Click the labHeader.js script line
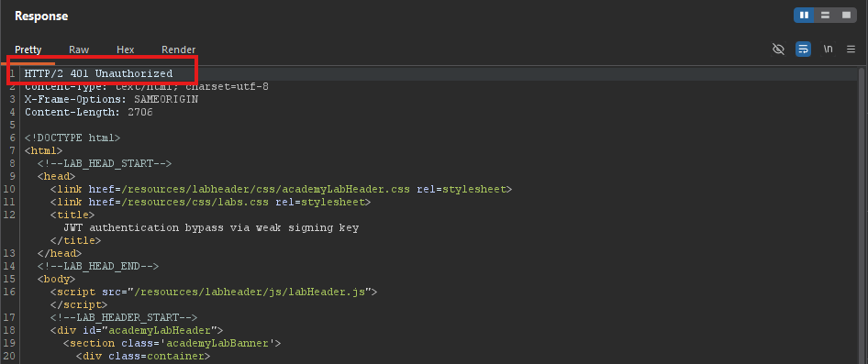Image resolution: width=868 pixels, height=364 pixels. 214,292
